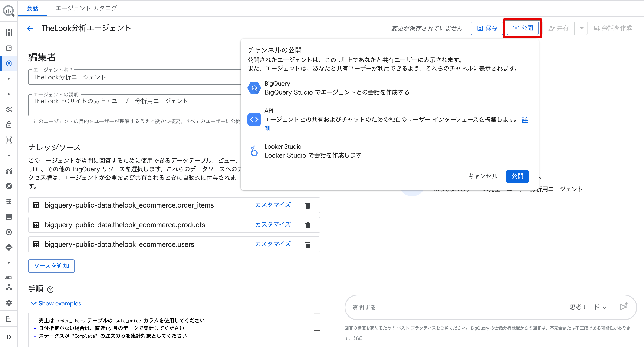Select the compass (explore) icon in sidebar

point(9,186)
